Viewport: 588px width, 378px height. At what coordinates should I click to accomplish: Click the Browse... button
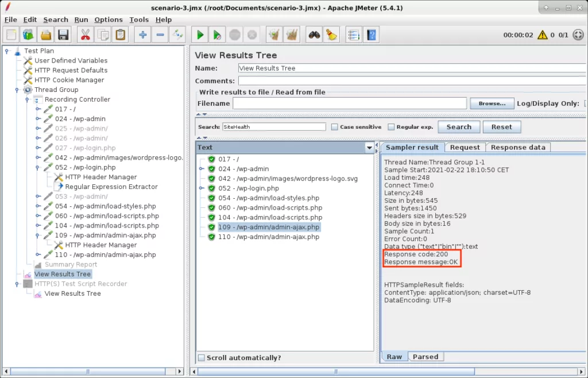492,103
